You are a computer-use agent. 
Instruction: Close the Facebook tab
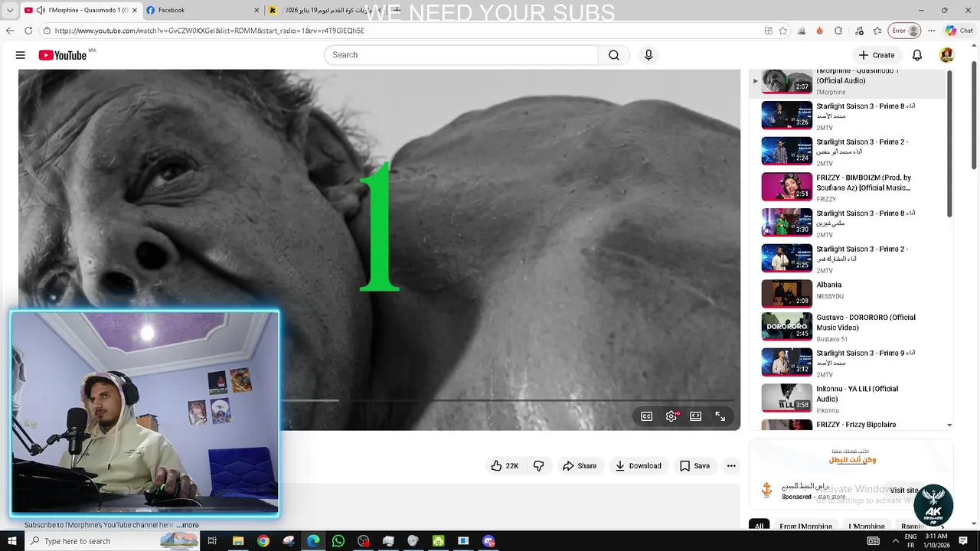[256, 10]
